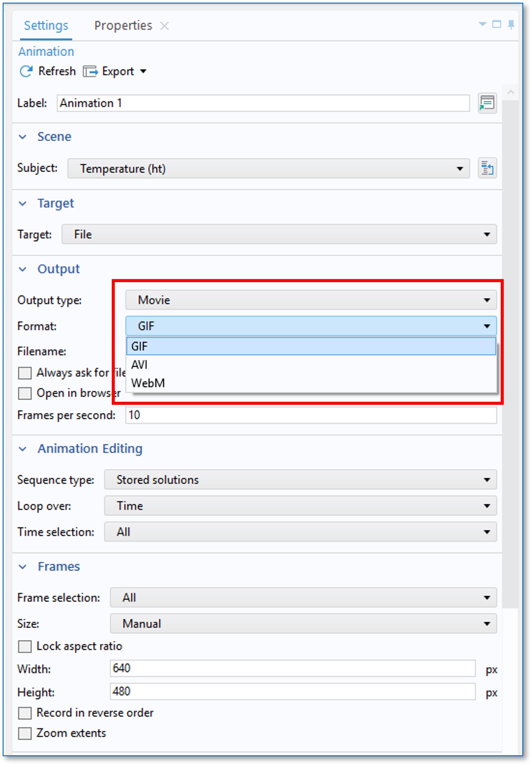Check Record in reverse order

[25, 713]
